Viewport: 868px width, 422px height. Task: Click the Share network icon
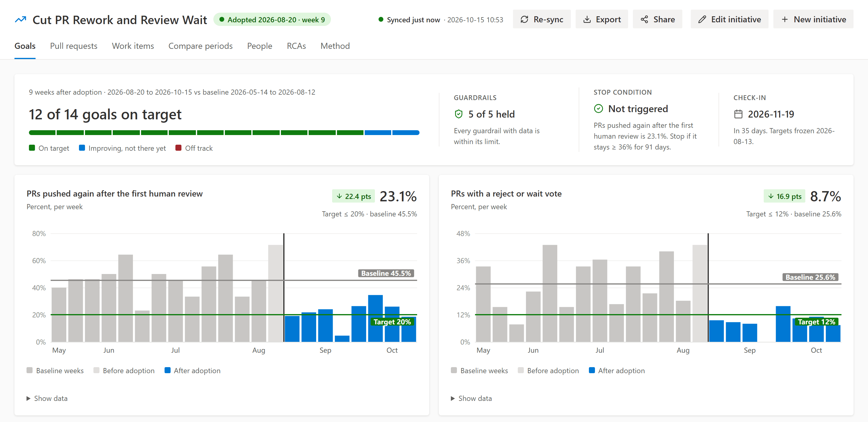tap(644, 20)
